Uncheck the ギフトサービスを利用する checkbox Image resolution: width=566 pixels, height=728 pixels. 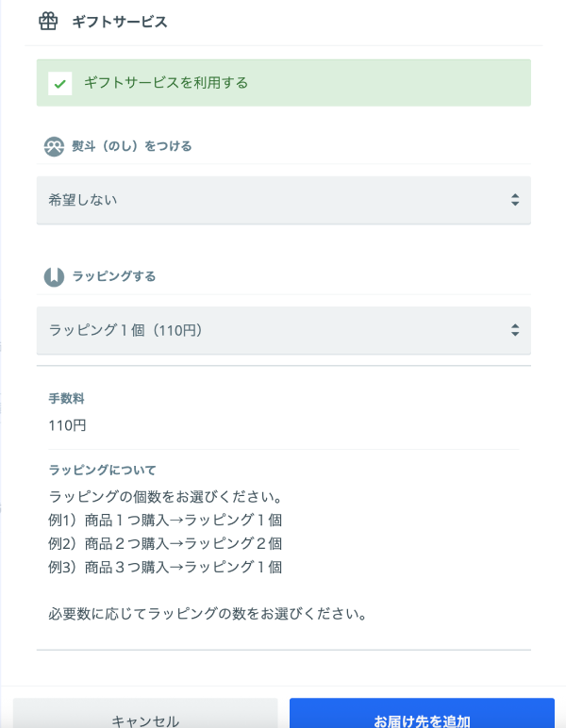tap(60, 83)
